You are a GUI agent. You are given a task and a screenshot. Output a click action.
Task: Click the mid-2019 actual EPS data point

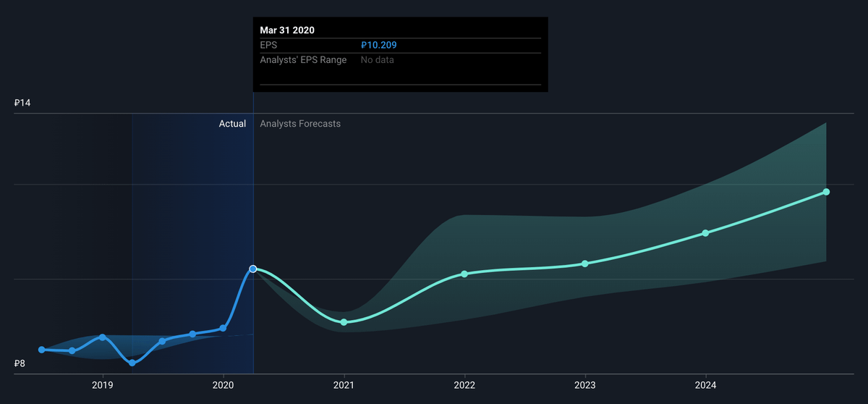pyautogui.click(x=163, y=340)
